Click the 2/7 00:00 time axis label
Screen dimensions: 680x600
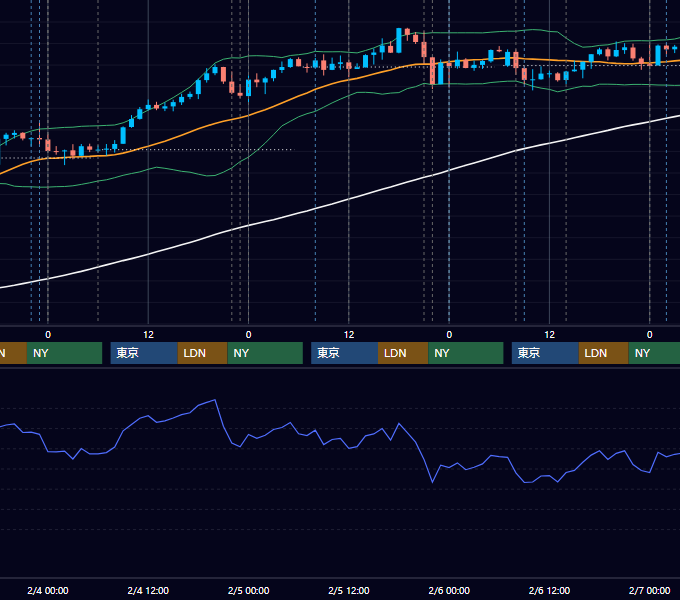(649, 590)
